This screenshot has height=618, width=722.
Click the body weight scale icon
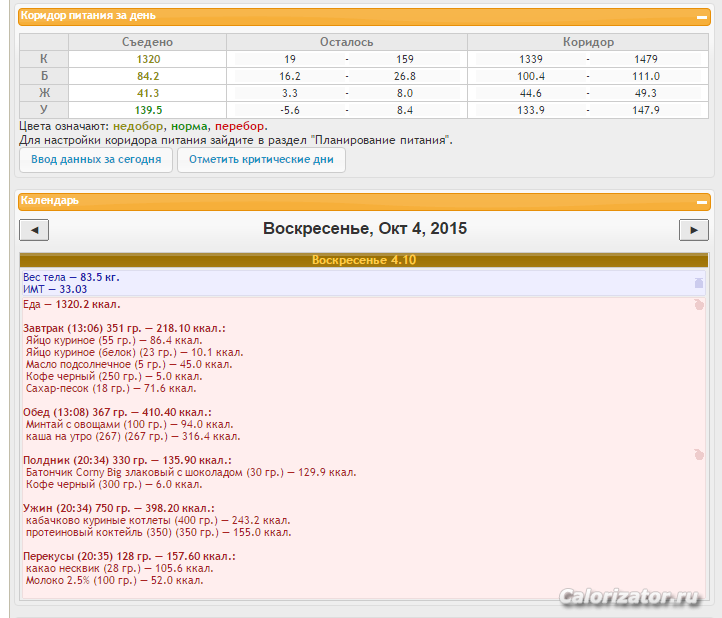699,283
